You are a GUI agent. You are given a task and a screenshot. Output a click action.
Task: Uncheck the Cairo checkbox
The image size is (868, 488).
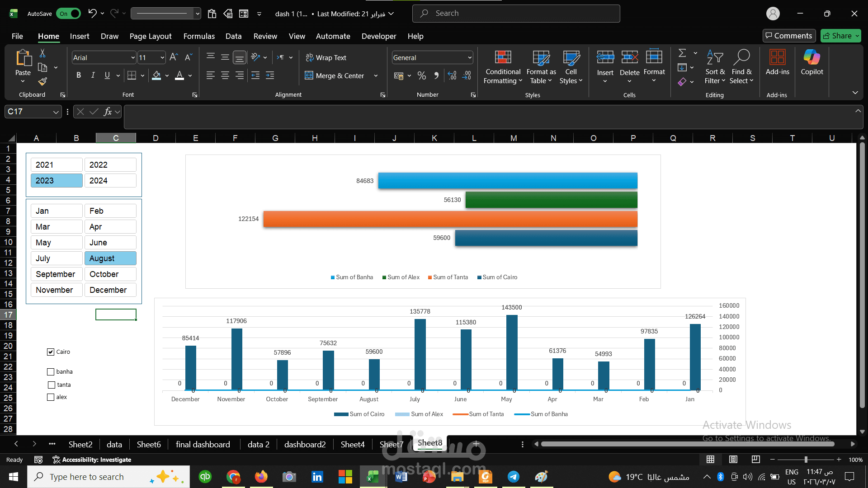(51, 352)
